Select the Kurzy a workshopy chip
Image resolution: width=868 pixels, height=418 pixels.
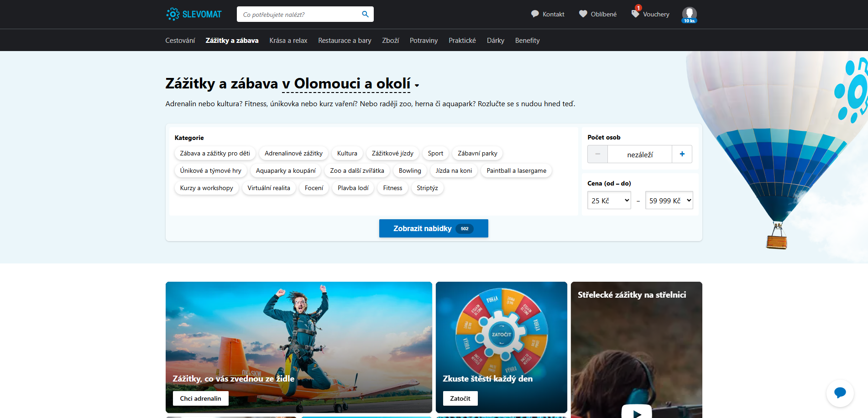(x=207, y=188)
